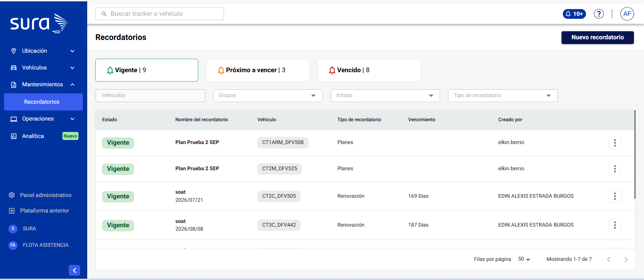Image resolution: width=644 pixels, height=280 pixels.
Task: Open three-dot menu for CT2C_DFV505 row
Action: (x=615, y=196)
